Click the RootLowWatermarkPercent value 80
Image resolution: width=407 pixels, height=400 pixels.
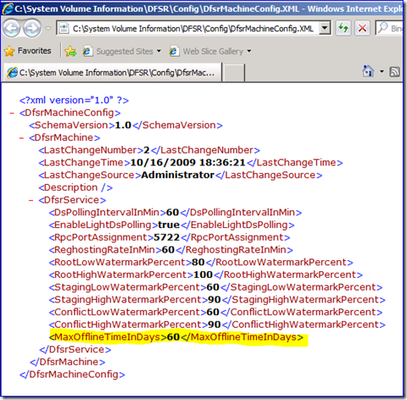tap(198, 262)
